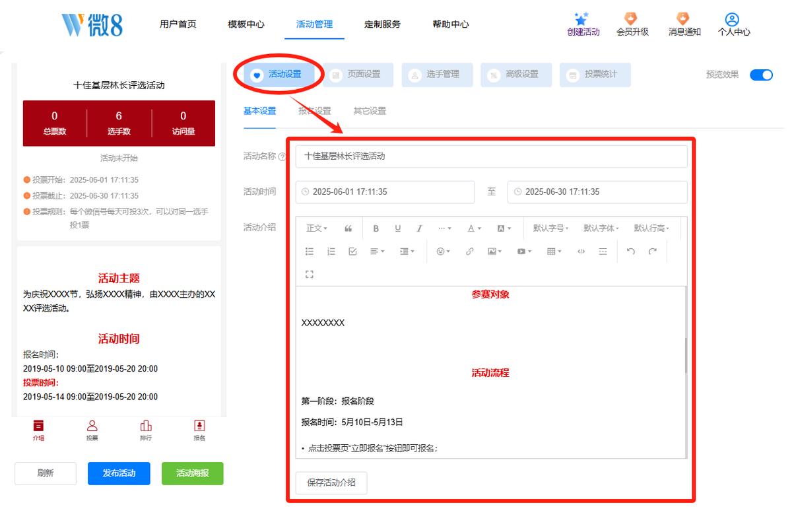This screenshot has height=532, width=792.
Task: Open the 默认字体 font family dropdown
Action: coord(601,228)
